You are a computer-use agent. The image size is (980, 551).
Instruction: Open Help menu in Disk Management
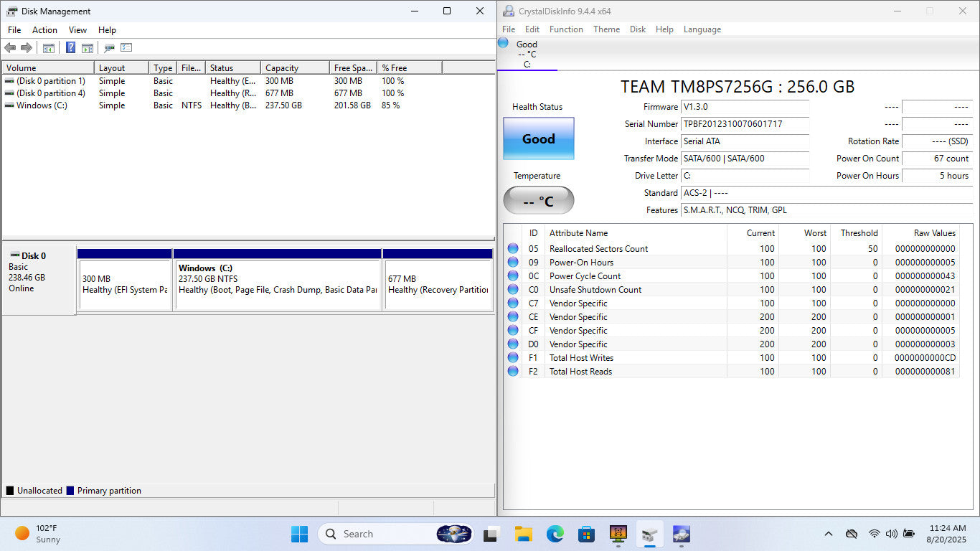[x=107, y=30]
